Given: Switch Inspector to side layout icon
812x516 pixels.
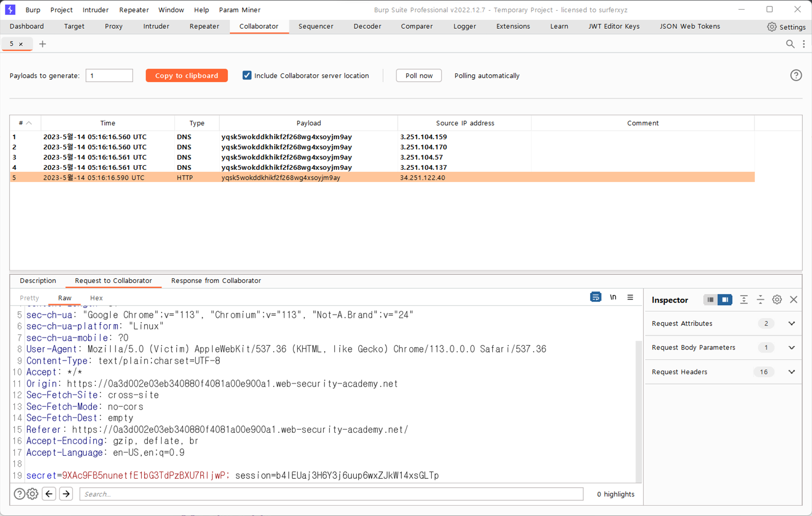Looking at the screenshot, I should (x=725, y=300).
